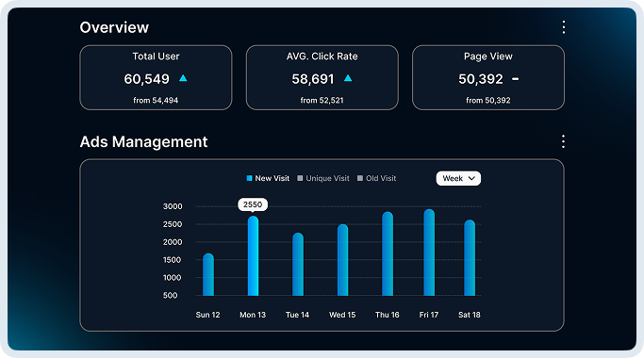
Task: Click the 1500 axis label
Action: [173, 260]
